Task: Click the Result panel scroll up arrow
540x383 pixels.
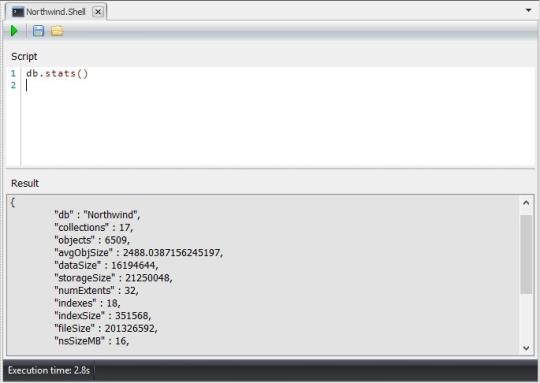Action: 526,203
